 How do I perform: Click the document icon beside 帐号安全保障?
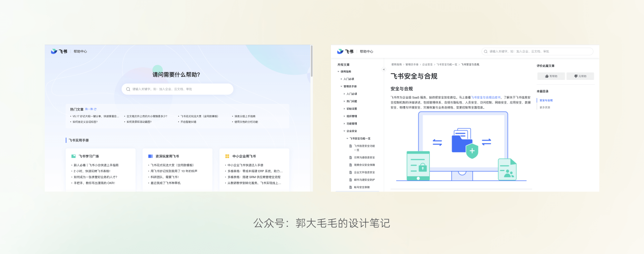351,187
